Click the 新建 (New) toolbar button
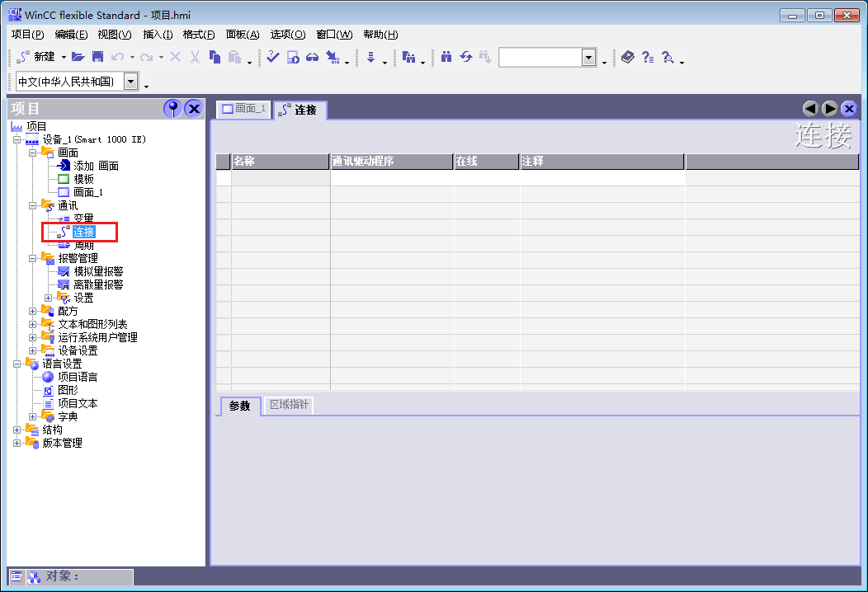Image resolution: width=868 pixels, height=592 pixels. (36, 57)
